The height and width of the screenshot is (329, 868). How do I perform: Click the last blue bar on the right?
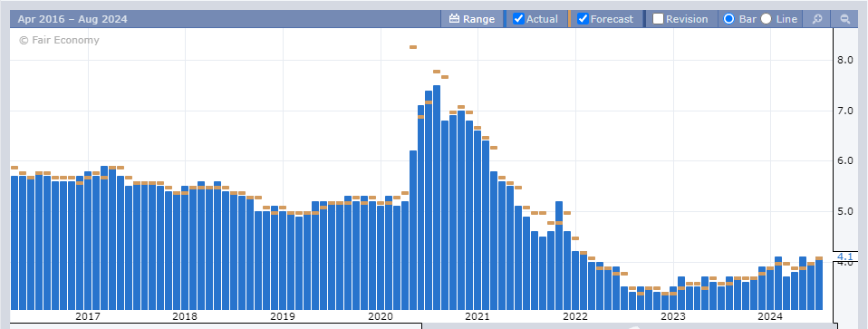tap(819, 285)
